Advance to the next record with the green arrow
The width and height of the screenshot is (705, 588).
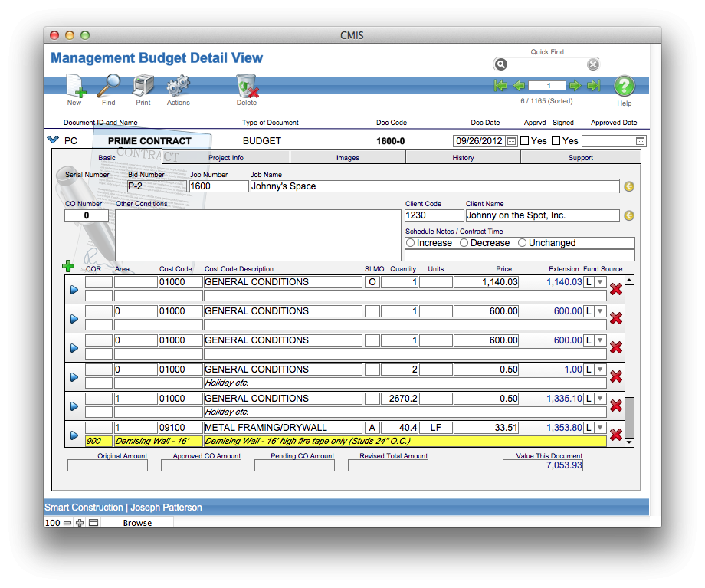pos(576,86)
